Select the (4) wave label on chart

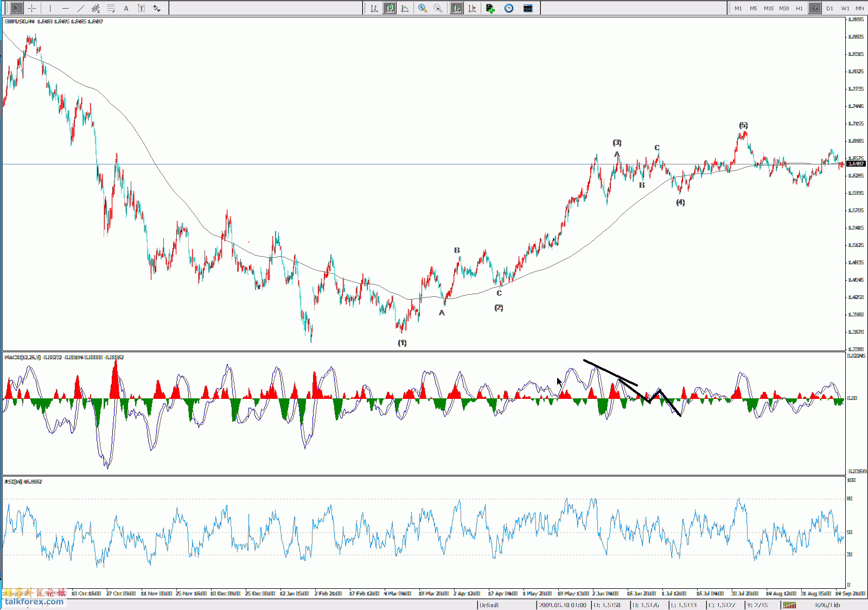pyautogui.click(x=680, y=202)
